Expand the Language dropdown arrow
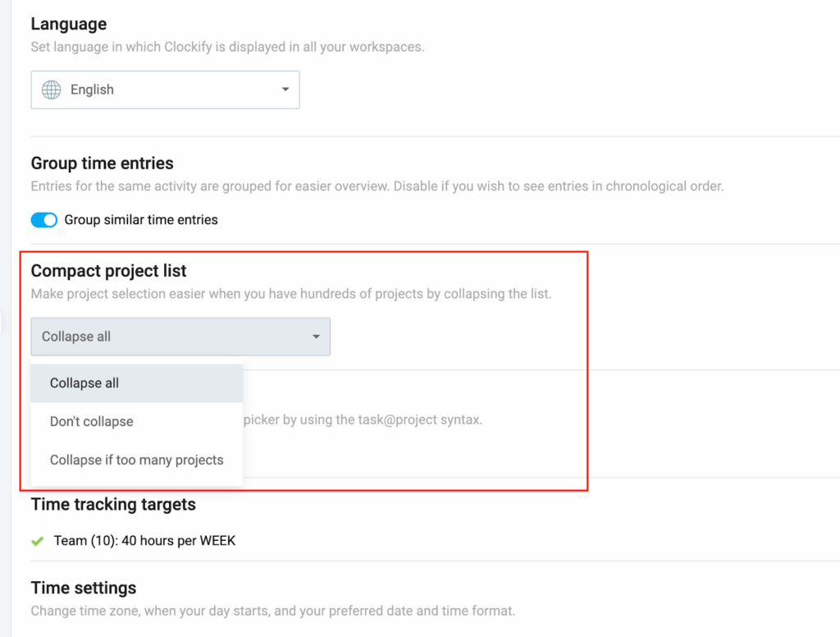Image resolution: width=840 pixels, height=637 pixels. pyautogui.click(x=285, y=89)
